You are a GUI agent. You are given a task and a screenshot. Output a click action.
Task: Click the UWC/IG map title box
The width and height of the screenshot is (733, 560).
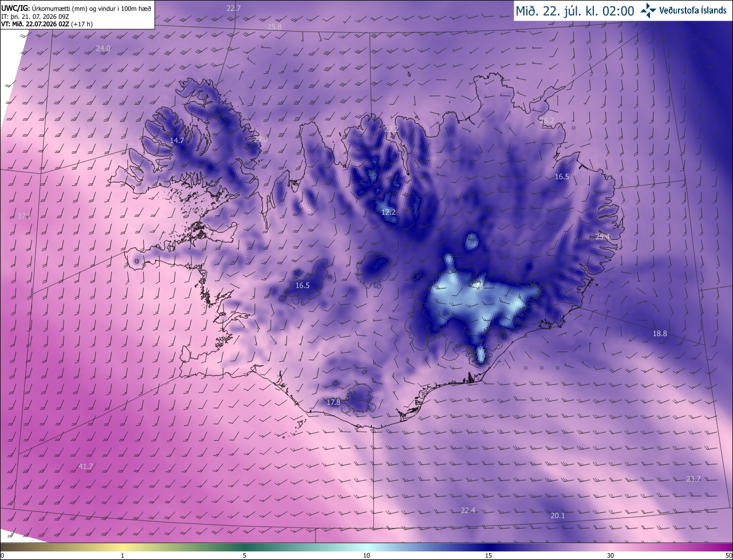(77, 15)
